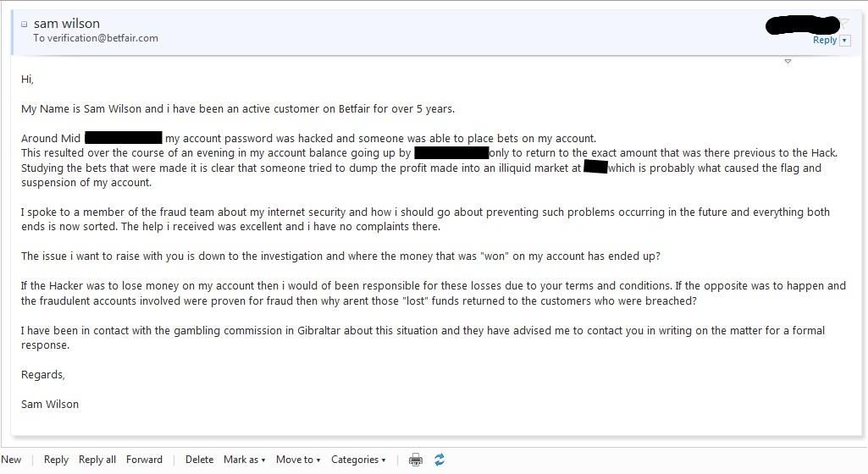Expand the Mark as dropdown

pos(245,460)
